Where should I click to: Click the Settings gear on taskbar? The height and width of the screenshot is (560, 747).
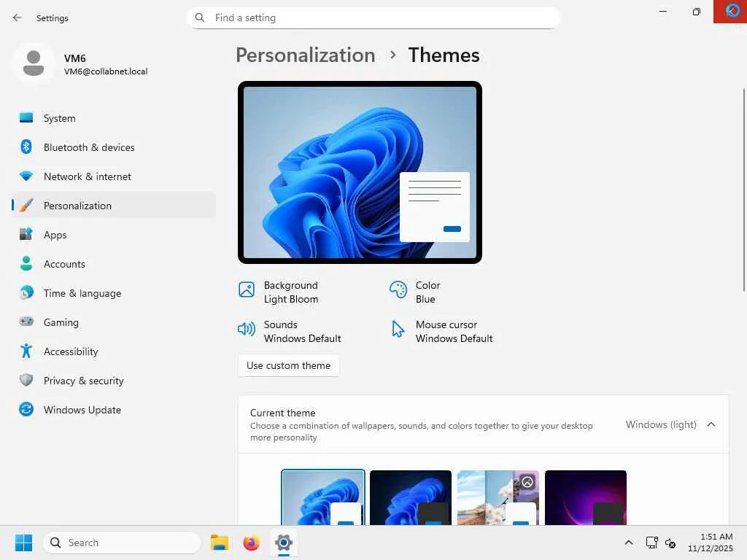(284, 542)
